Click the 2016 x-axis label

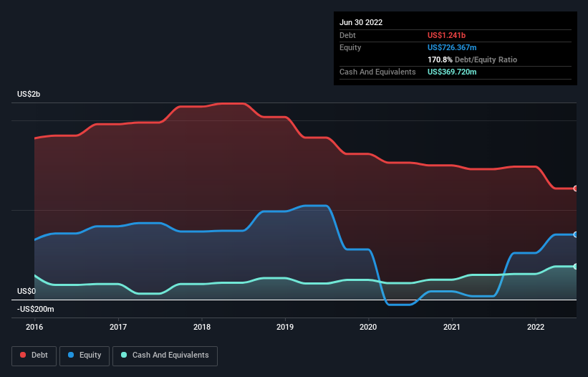(x=34, y=327)
